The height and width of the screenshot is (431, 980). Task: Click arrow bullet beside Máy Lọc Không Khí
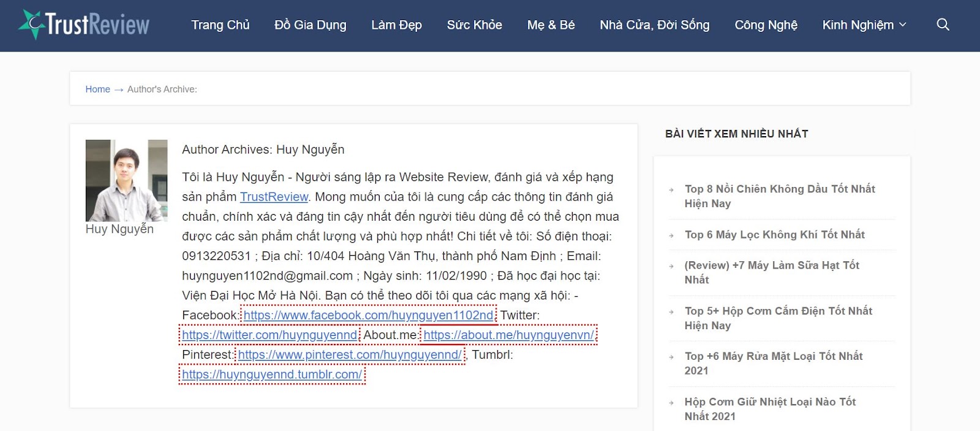(x=671, y=235)
